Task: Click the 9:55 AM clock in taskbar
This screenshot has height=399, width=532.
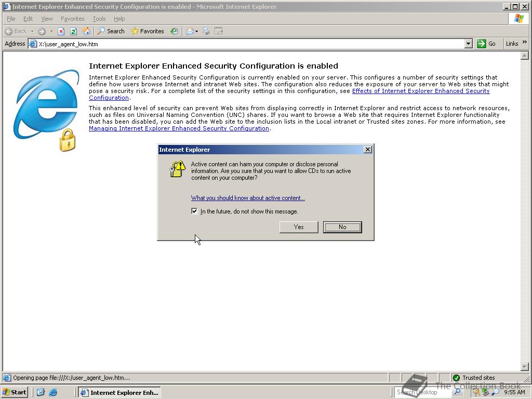Action: [514, 392]
